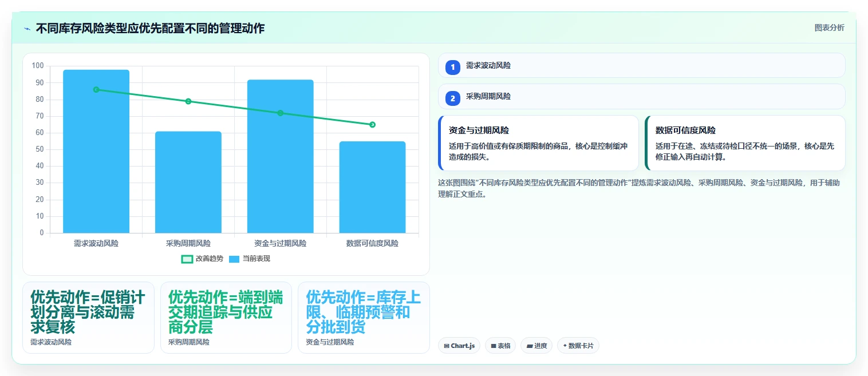This screenshot has height=376, width=868.
Task: Open the 资金与过期风险 description card
Action: (538, 143)
